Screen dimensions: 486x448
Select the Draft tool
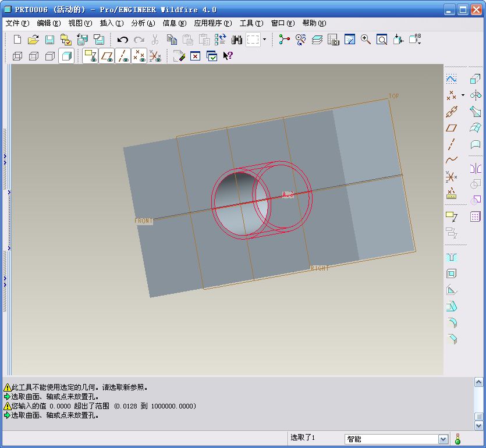click(x=451, y=306)
